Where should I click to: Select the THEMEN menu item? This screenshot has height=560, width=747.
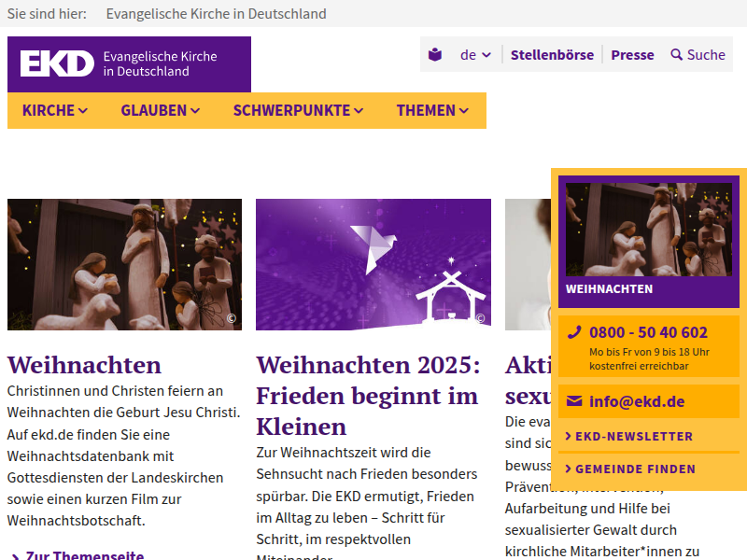(431, 110)
